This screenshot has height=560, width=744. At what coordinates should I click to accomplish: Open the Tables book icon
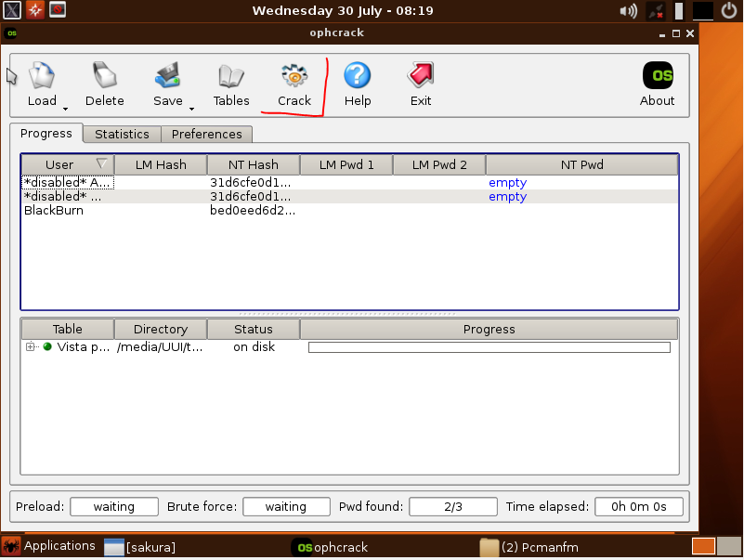pos(231,76)
